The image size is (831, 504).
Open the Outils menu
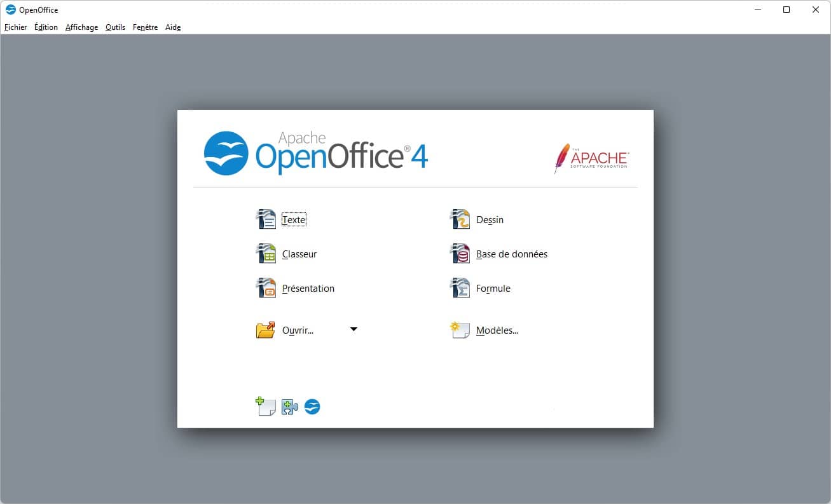[115, 27]
